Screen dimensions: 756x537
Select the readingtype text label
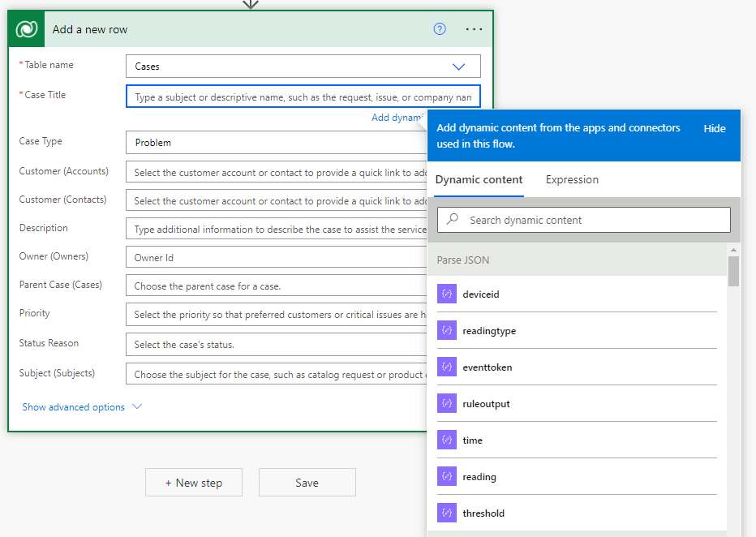point(489,331)
